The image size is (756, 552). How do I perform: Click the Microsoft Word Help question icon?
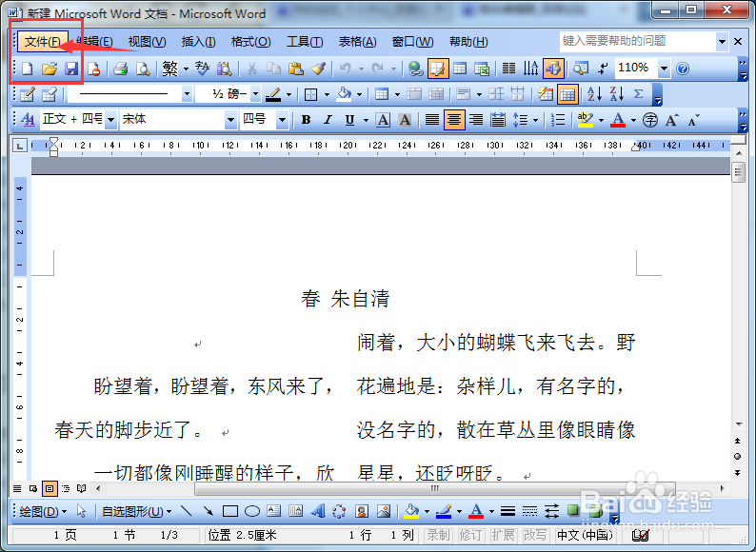click(683, 69)
